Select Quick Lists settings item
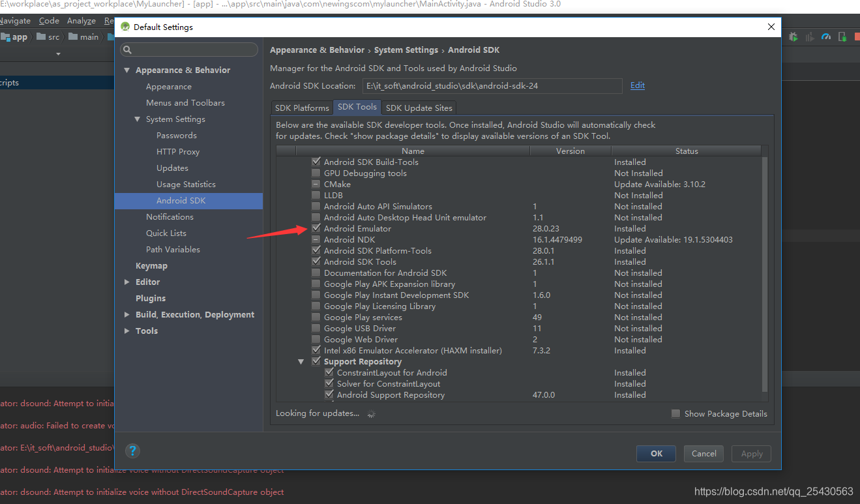860x504 pixels. [166, 233]
